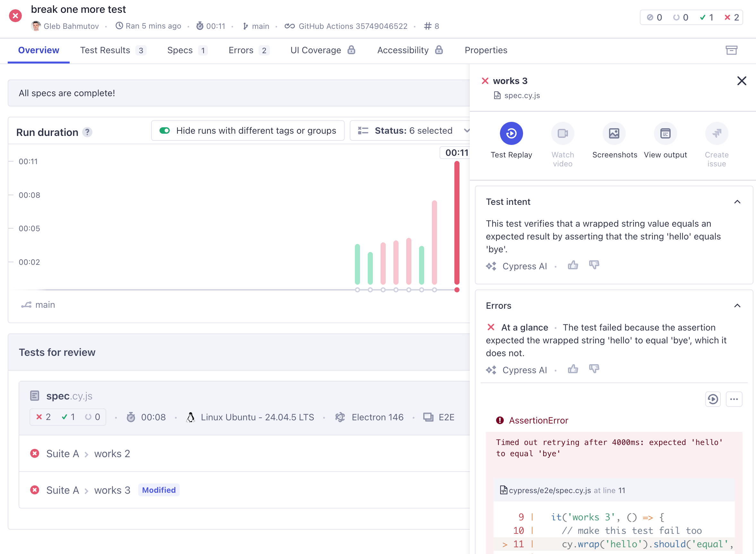Open the Screenshots viewer

(614, 133)
